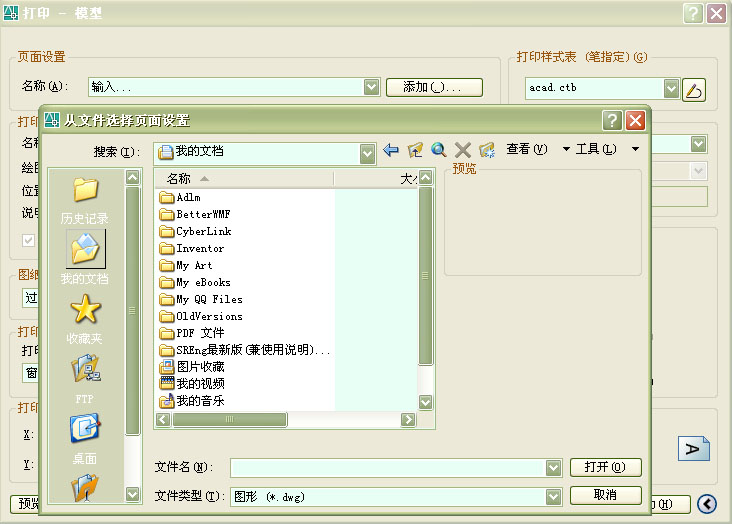The height and width of the screenshot is (524, 732).
Task: Open the Inventor folder
Action: point(191,248)
